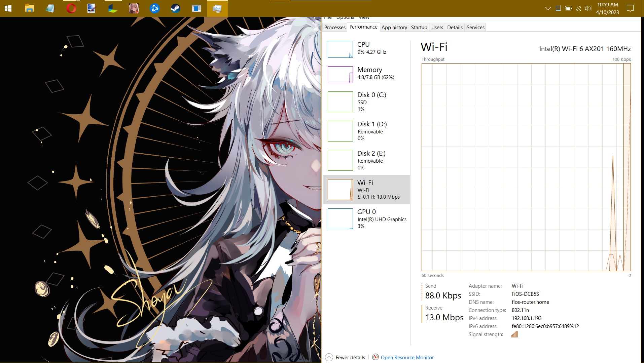The height and width of the screenshot is (363, 644).
Task: Switch to the App history tab
Action: click(x=394, y=27)
